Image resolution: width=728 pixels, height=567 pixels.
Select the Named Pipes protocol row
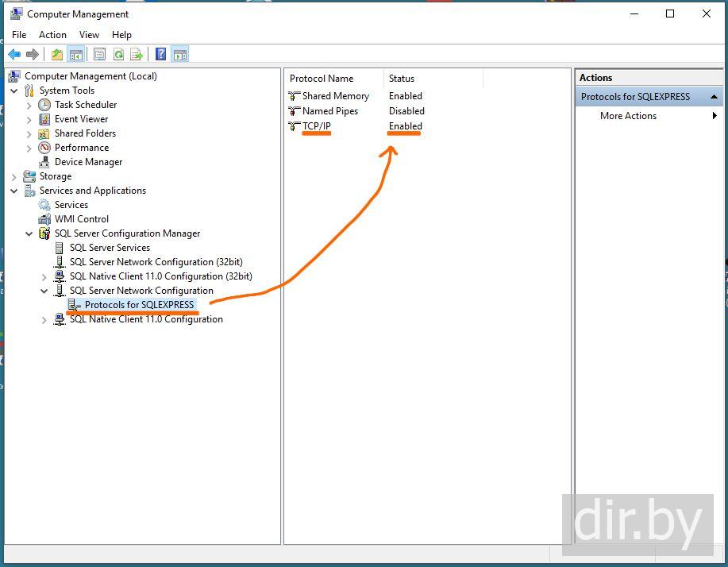point(329,111)
